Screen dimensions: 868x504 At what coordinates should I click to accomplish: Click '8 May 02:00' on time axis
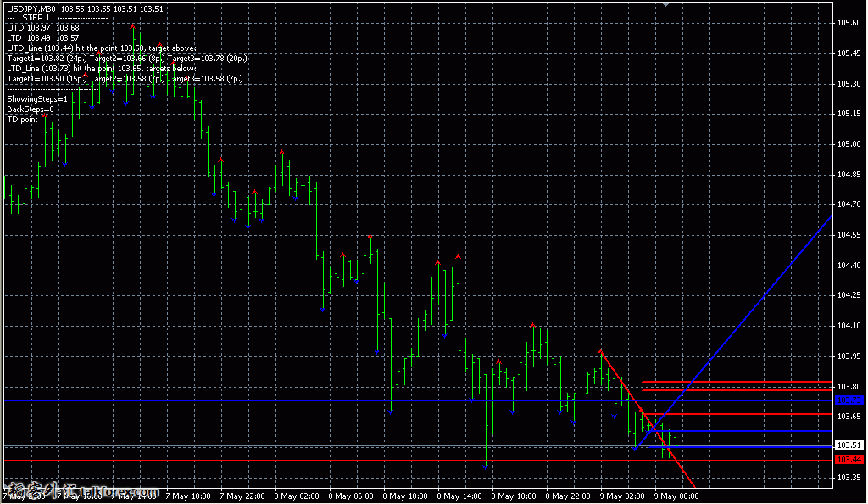pyautogui.click(x=297, y=496)
